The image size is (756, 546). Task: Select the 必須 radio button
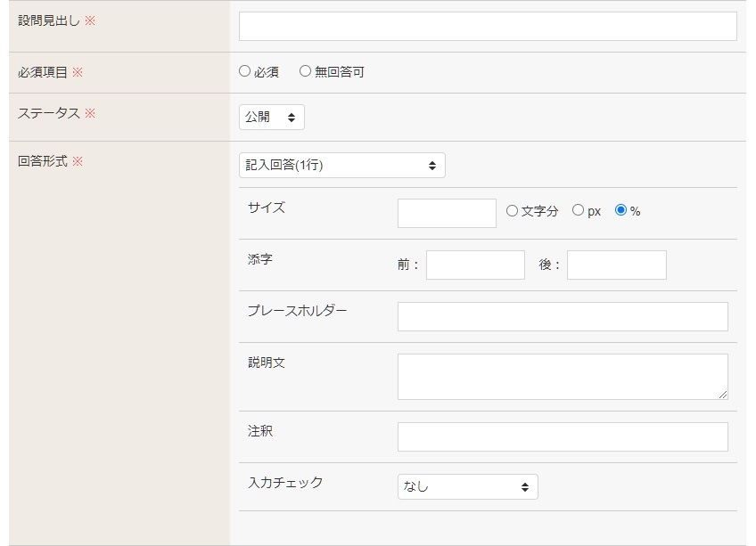coord(245,71)
